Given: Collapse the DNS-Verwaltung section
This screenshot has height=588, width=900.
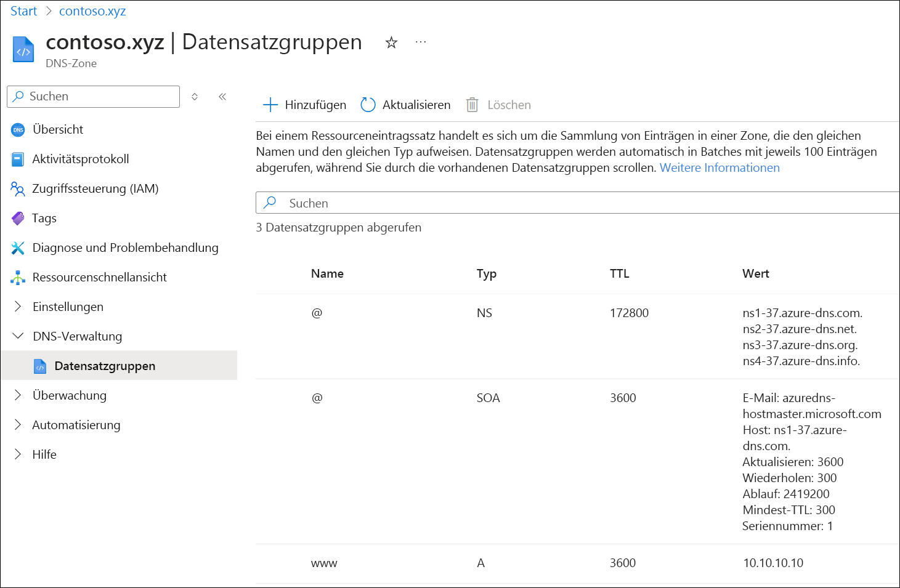Looking at the screenshot, I should coord(18,336).
